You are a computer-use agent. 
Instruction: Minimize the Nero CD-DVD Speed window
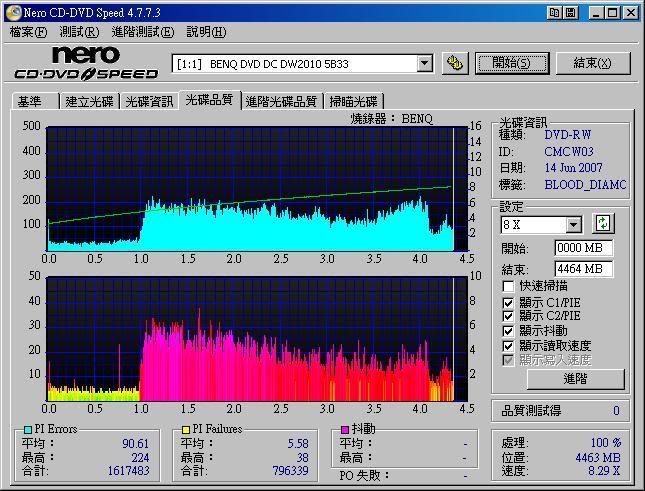tap(596, 13)
